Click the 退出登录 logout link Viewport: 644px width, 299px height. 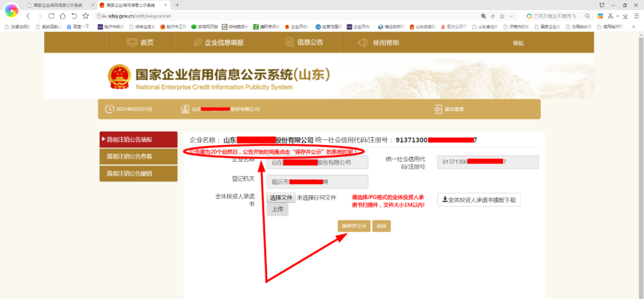[449, 109]
